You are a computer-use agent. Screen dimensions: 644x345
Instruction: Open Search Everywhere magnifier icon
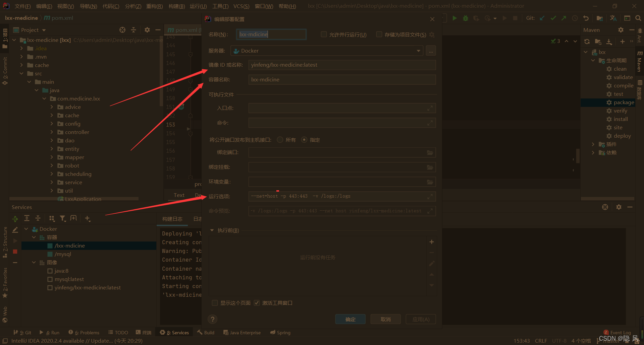point(638,18)
